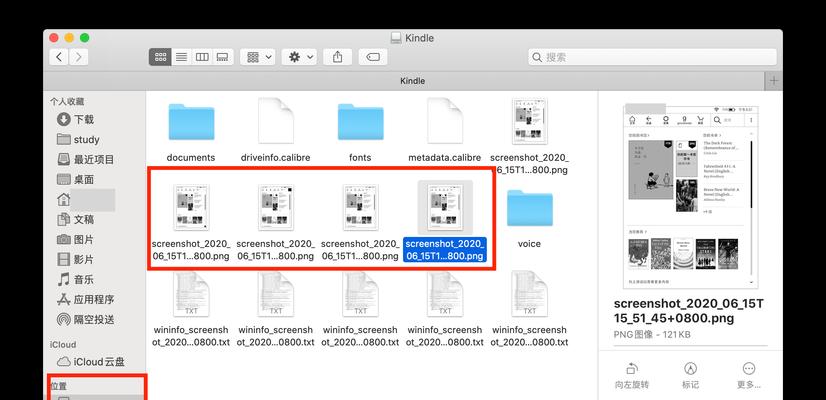Select the screenshot thumbnail beside metadata.calibre
The height and width of the screenshot is (400, 826).
(x=529, y=121)
